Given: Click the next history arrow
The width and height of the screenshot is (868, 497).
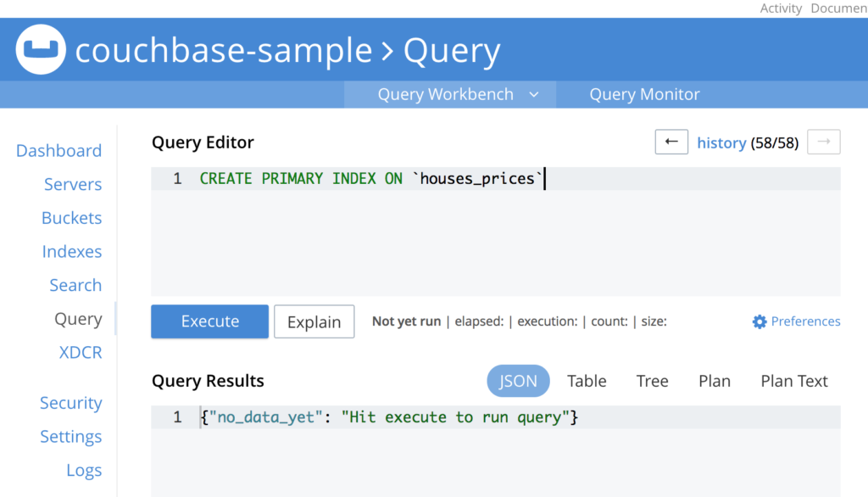Looking at the screenshot, I should tap(823, 142).
